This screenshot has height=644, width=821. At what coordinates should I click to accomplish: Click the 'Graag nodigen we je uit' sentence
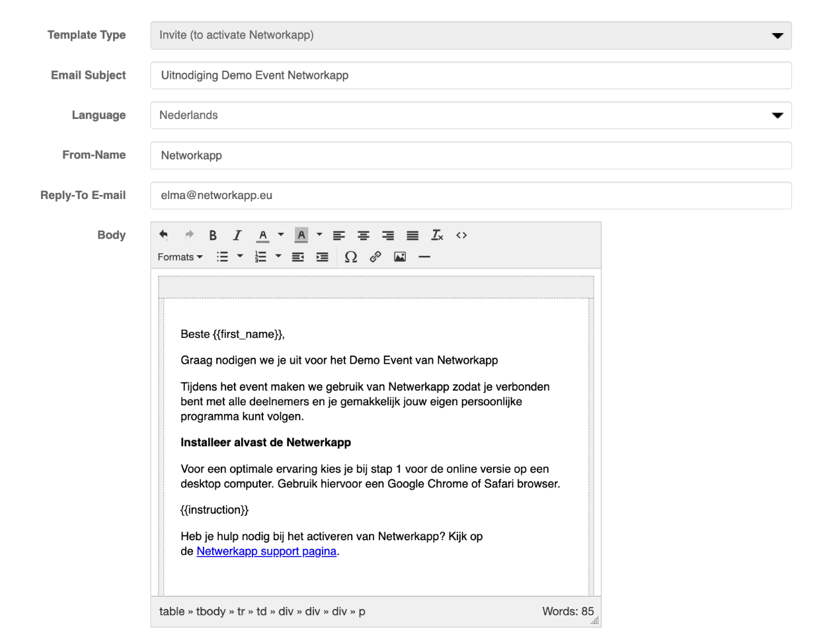(339, 360)
